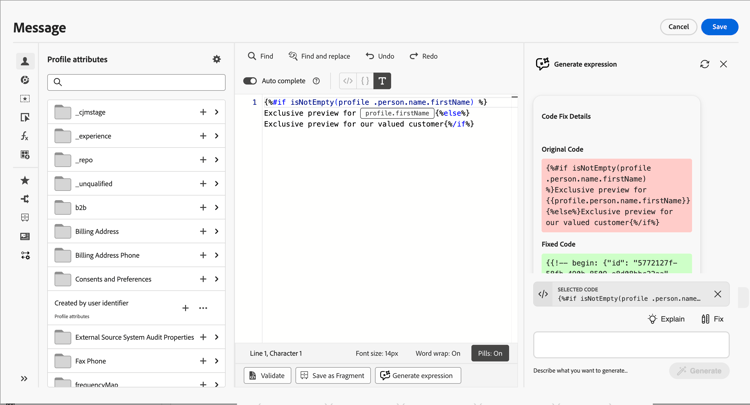750x405 pixels.
Task: Open Profile attributes settings gear
Action: pos(217,59)
